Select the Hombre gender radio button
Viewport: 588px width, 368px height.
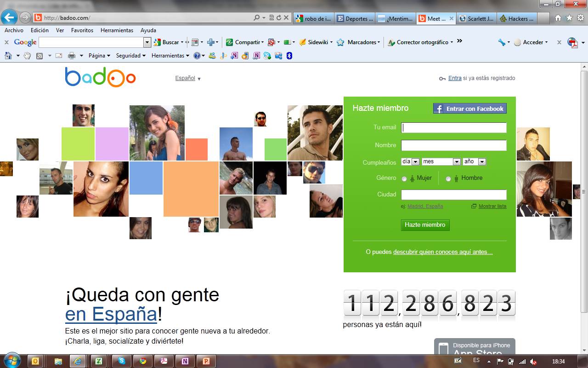tap(448, 179)
